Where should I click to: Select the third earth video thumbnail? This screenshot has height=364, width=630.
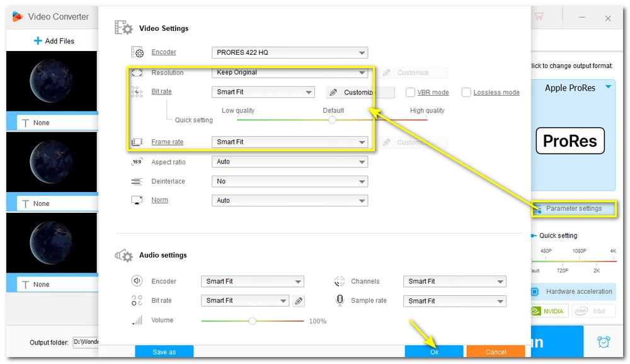click(52, 243)
